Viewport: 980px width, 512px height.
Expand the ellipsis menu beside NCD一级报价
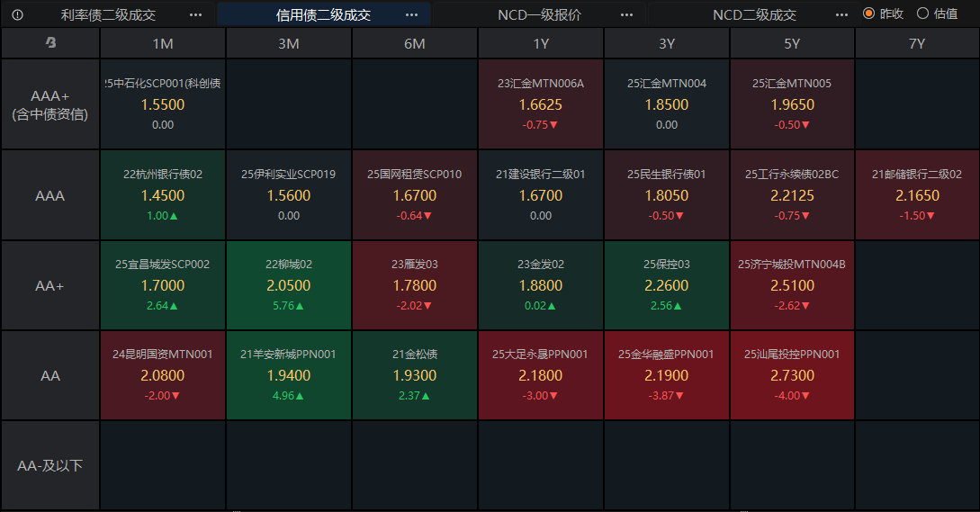pyautogui.click(x=626, y=14)
